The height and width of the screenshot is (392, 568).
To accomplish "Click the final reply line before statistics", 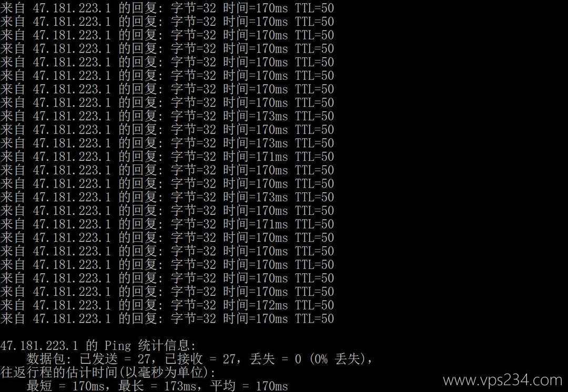I will coord(167,318).
